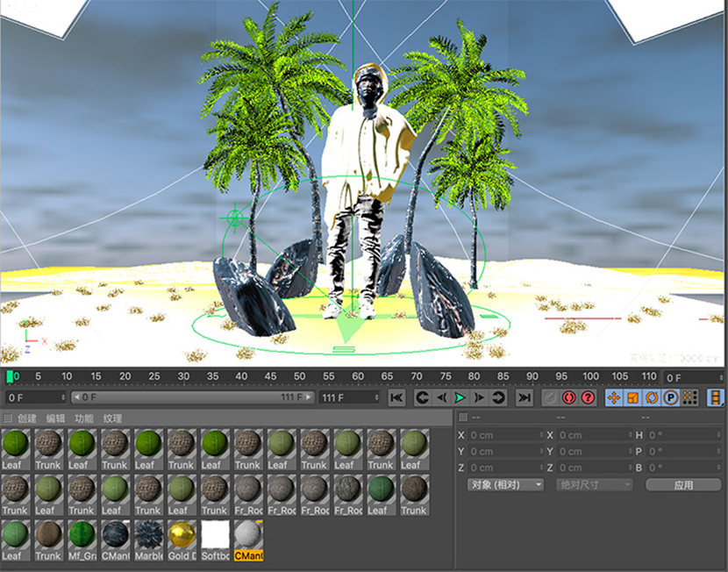Click the point-level animation dots icon
The width and height of the screenshot is (728, 572).
coord(690,397)
